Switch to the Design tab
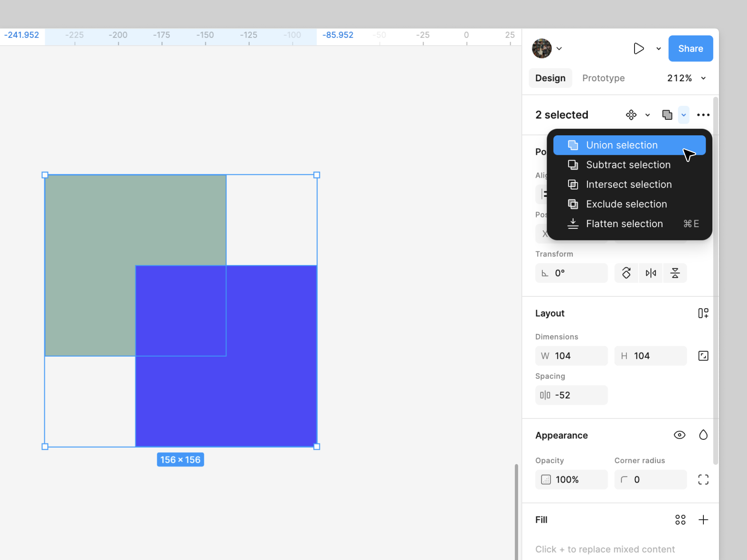 pyautogui.click(x=551, y=78)
